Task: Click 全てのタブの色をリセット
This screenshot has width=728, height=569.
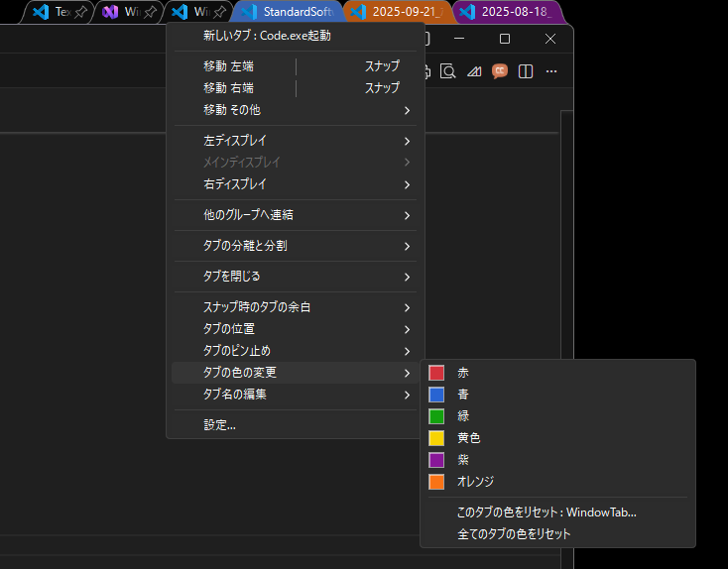Action: coord(514,534)
